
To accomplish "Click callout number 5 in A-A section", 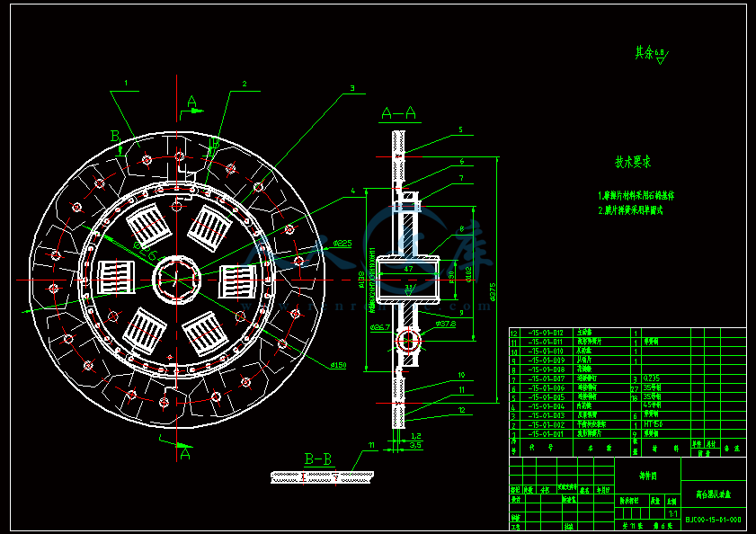I will click(x=460, y=129).
